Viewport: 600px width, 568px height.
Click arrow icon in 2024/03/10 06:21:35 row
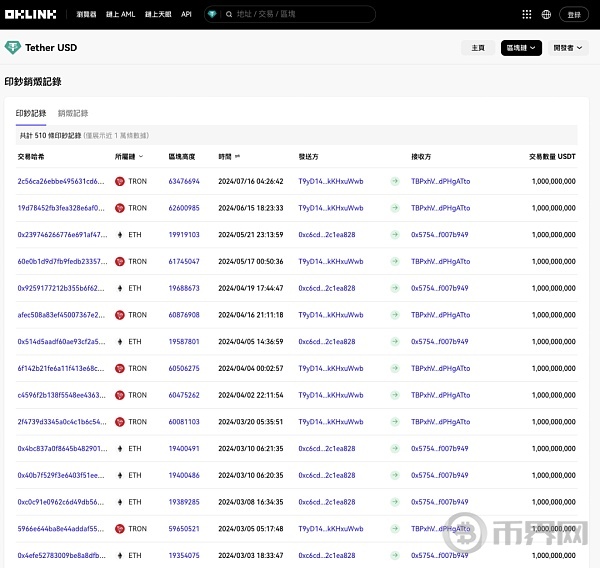click(395, 448)
